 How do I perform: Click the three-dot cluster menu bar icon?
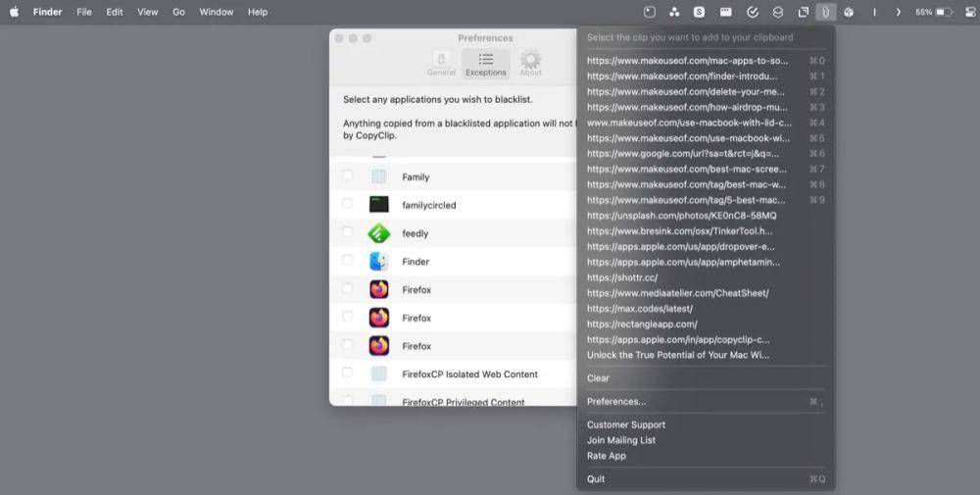[674, 12]
